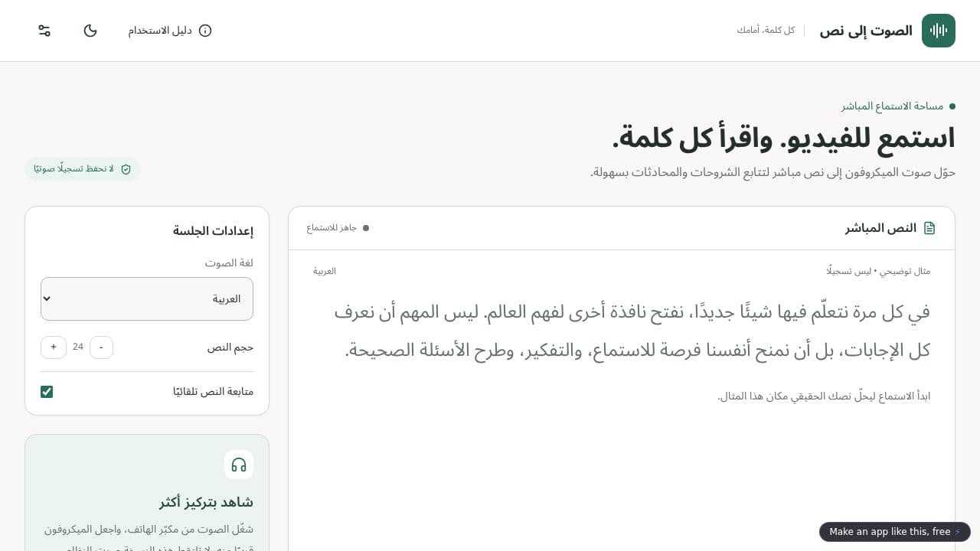Click the green waveform app logo

[x=939, y=31]
